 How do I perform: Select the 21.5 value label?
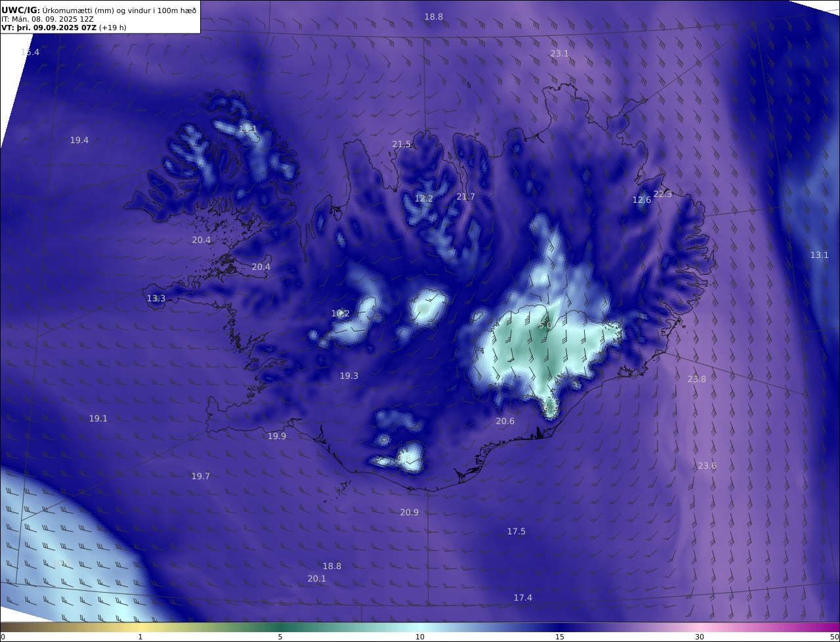(x=402, y=144)
